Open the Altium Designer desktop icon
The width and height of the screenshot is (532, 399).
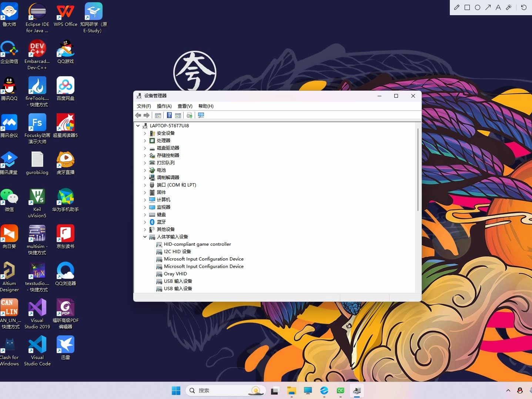point(9,277)
